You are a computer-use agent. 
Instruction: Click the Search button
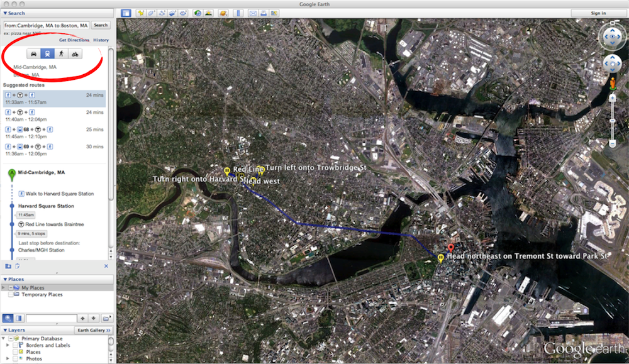coord(101,25)
